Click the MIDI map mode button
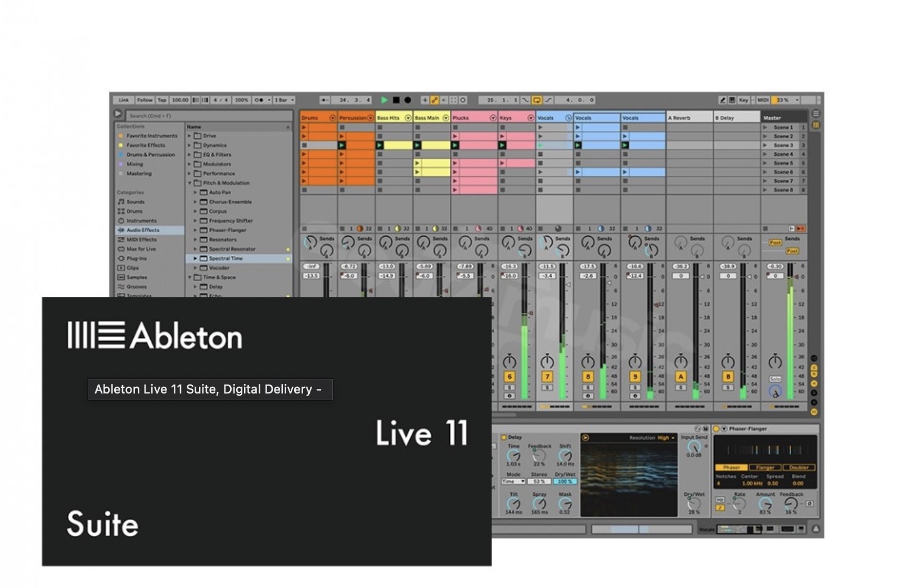Screen dimensions: 911x588 point(763,100)
